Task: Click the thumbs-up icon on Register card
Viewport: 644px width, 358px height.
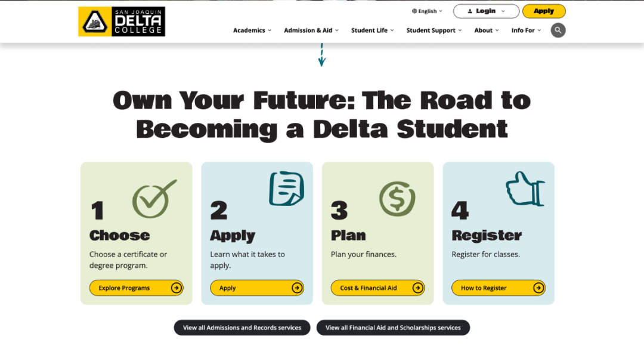Action: coord(525,190)
